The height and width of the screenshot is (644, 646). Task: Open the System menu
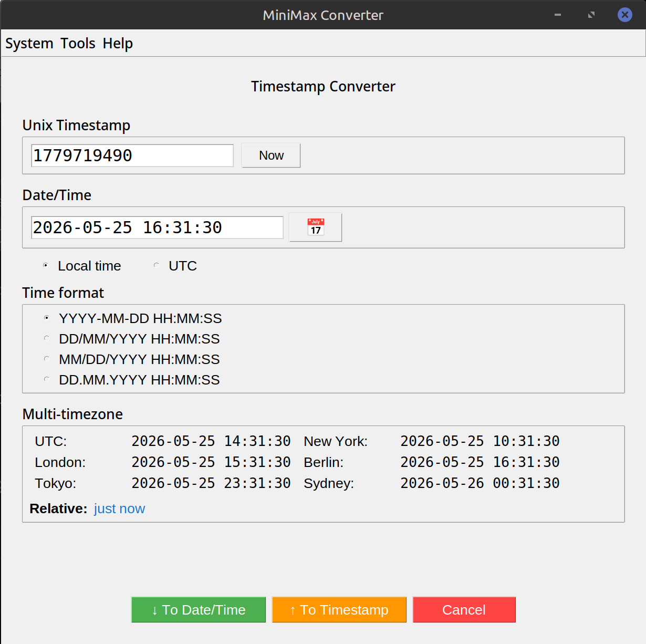pyautogui.click(x=29, y=43)
